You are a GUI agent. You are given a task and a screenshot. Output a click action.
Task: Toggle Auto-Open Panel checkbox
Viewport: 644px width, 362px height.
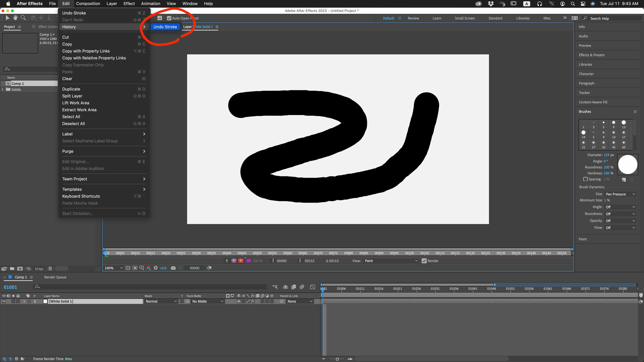[x=169, y=18]
